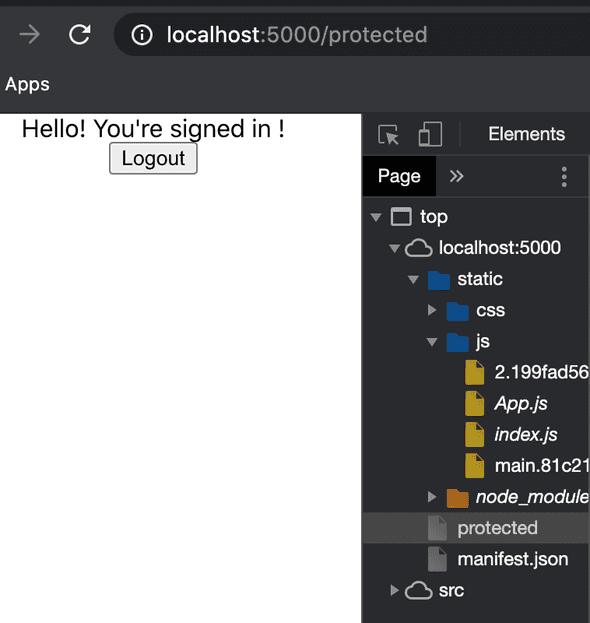Expand the css folder
The width and height of the screenshot is (590, 623).
click(432, 310)
